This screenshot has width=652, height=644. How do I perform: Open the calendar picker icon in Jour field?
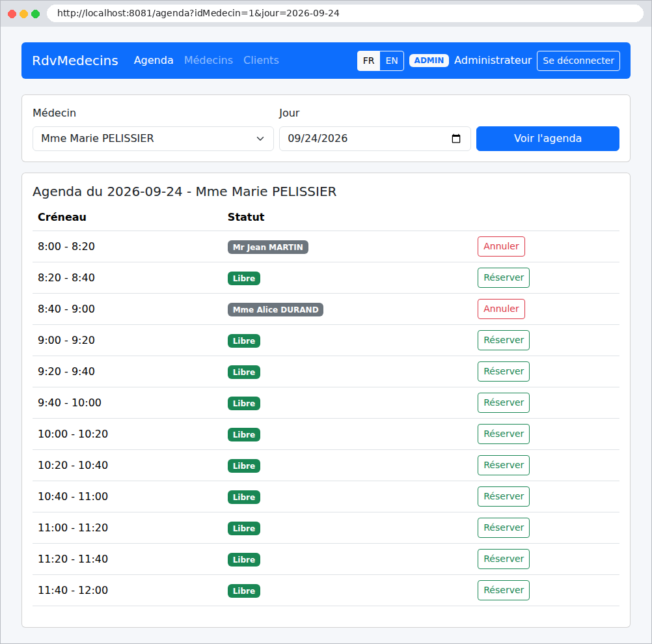click(x=455, y=139)
